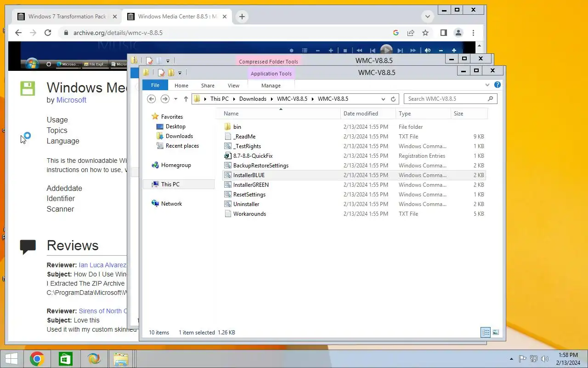Open Windows Start button

coord(11,359)
